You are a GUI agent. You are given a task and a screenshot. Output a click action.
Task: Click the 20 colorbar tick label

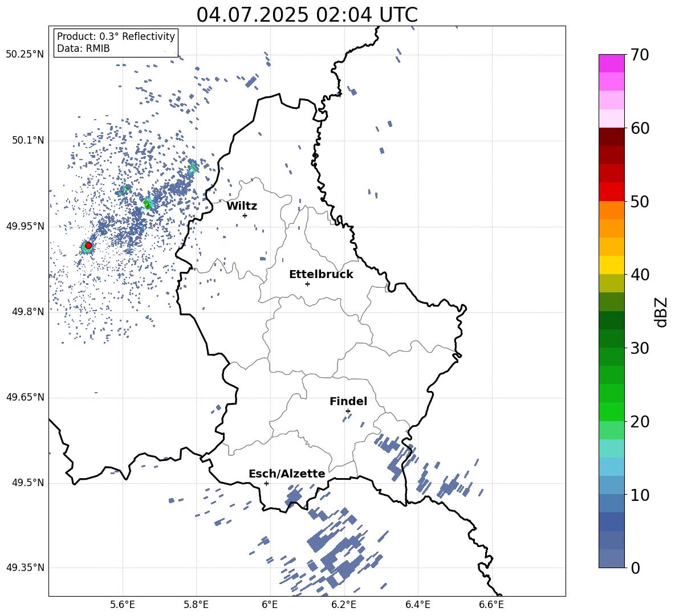coord(640,421)
